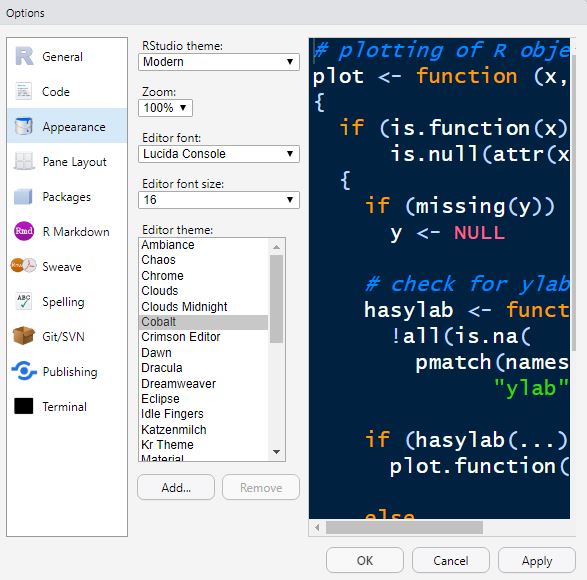Viewport: 587px width, 580px height.
Task: Select the Eclipse editor theme
Action: tap(203, 399)
